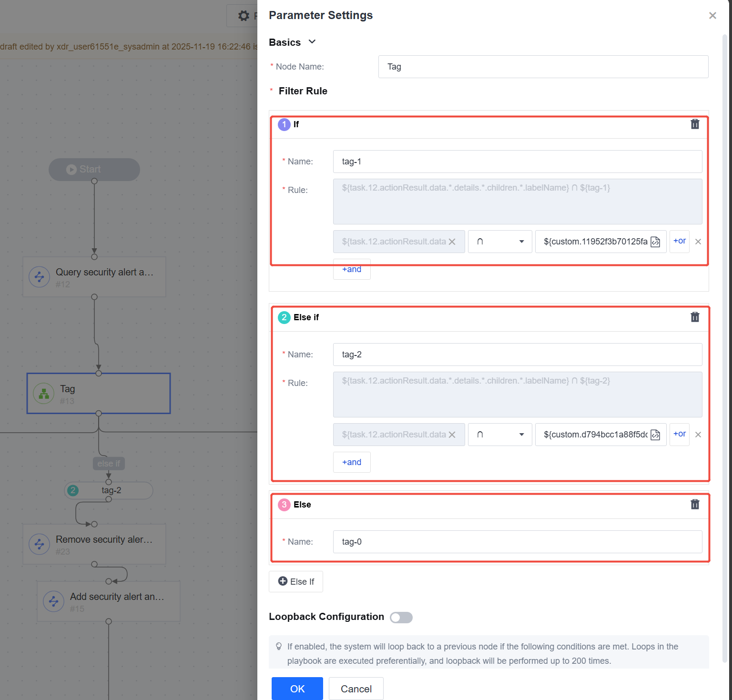
Task: Clear the tag-1 rule left operand
Action: [x=452, y=242]
